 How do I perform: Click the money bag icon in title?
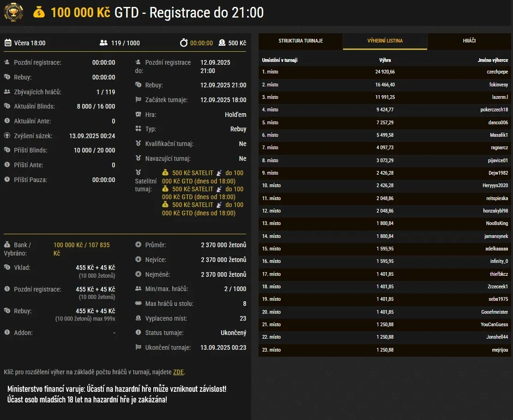(39, 12)
